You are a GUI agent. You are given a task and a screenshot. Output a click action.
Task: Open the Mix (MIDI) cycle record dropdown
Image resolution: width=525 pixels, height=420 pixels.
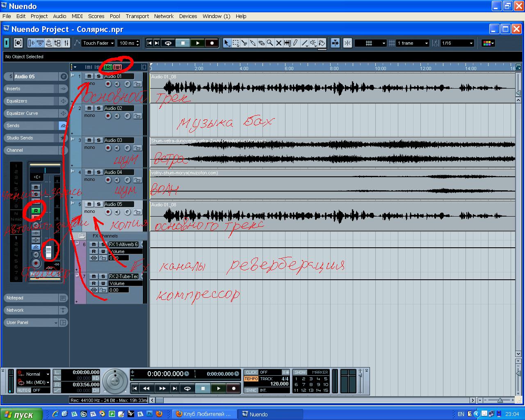coord(37,382)
